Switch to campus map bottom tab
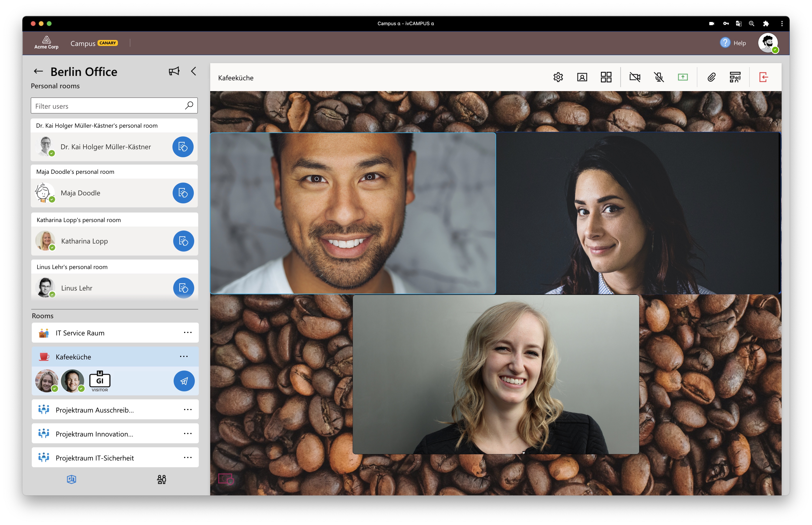This screenshot has height=525, width=812. click(x=72, y=479)
